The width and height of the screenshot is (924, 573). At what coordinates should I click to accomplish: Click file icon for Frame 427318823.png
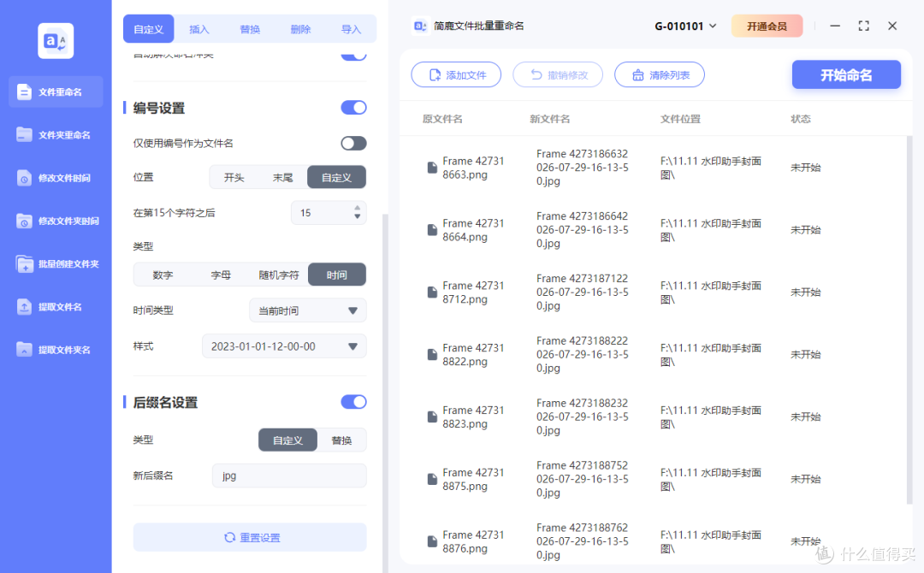click(x=432, y=417)
